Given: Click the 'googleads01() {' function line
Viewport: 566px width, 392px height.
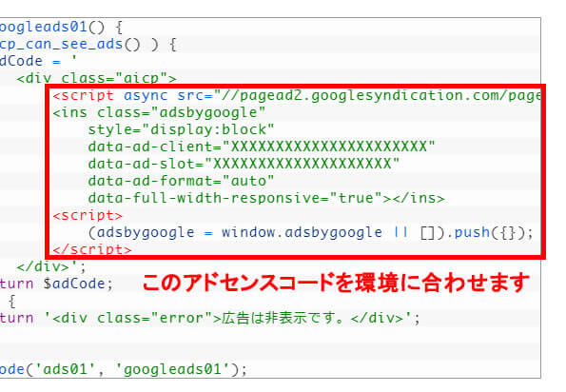Looking at the screenshot, I should pyautogui.click(x=62, y=27).
